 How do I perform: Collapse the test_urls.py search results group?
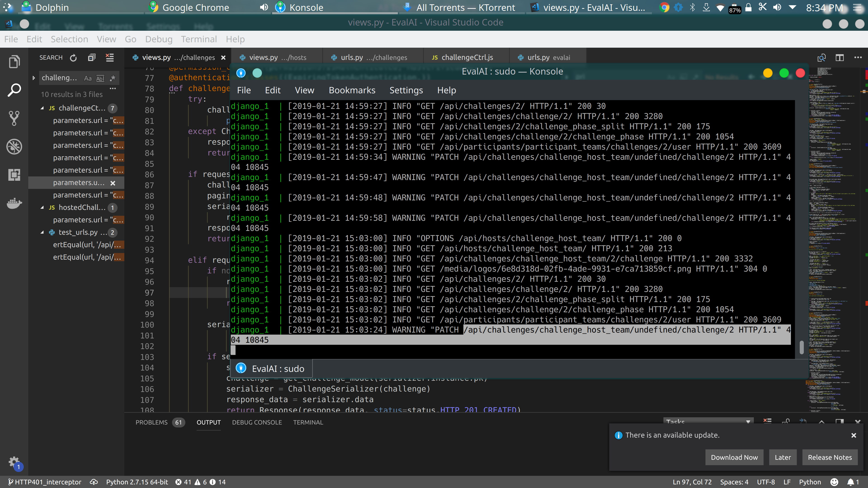click(42, 232)
